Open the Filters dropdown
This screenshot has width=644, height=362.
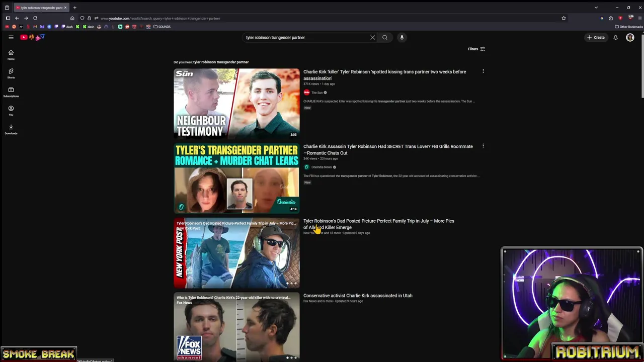coord(476,49)
